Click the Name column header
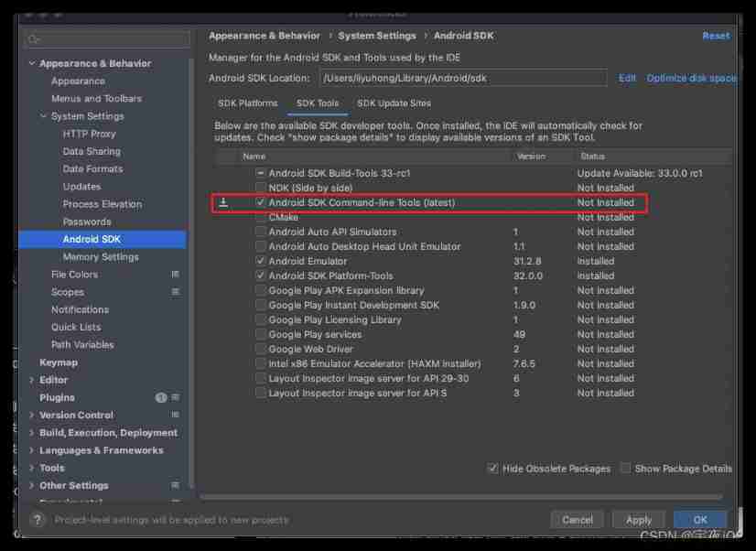This screenshot has height=551, width=756. pyautogui.click(x=254, y=157)
